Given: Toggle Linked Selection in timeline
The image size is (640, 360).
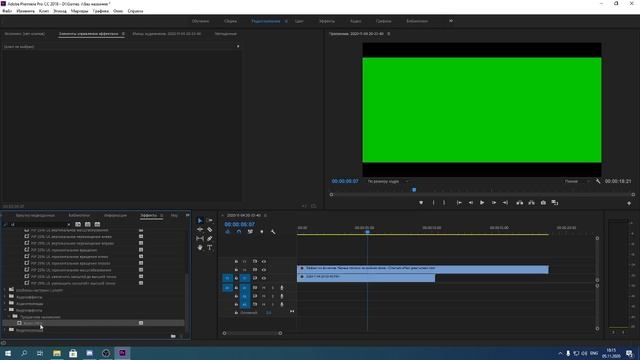Looking at the screenshot, I should (x=250, y=232).
